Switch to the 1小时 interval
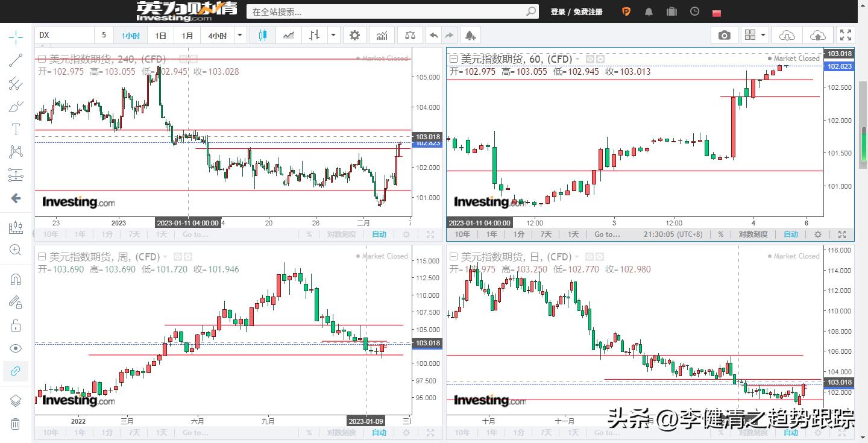This screenshot has width=868, height=443. 131,36
